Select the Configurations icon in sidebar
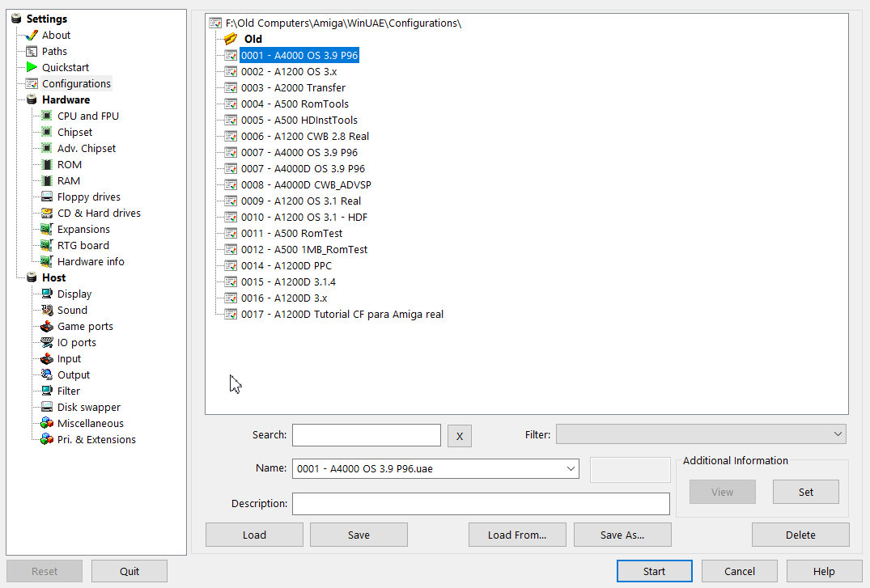The image size is (870, 588). coord(32,84)
